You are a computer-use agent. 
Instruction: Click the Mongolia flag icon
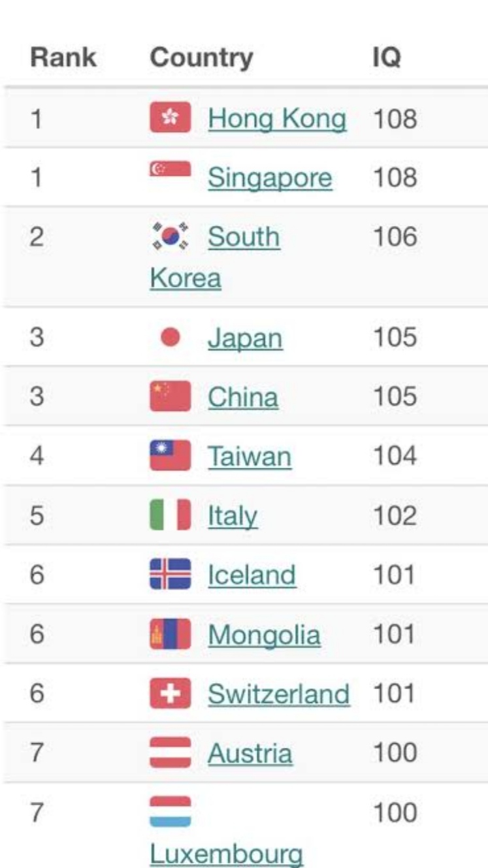point(171,634)
